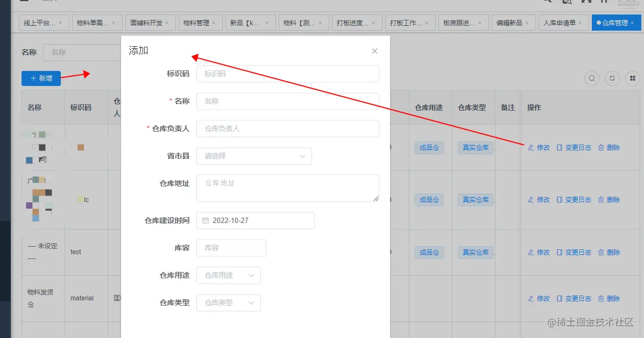Screen dimensions: 644x338
Task: Close the 物料管理 tab with its ×
Action: (x=214, y=23)
